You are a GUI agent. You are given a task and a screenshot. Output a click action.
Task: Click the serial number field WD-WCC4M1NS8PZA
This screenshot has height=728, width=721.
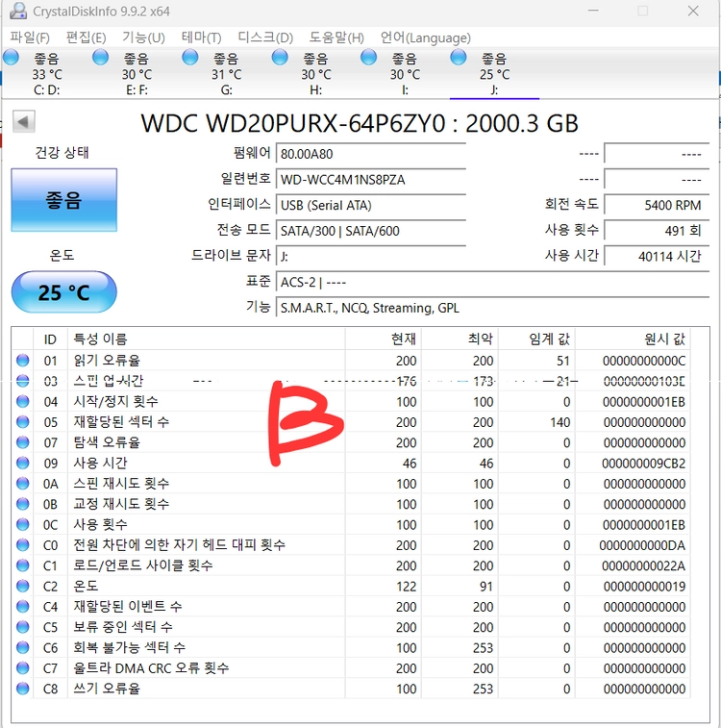371,179
